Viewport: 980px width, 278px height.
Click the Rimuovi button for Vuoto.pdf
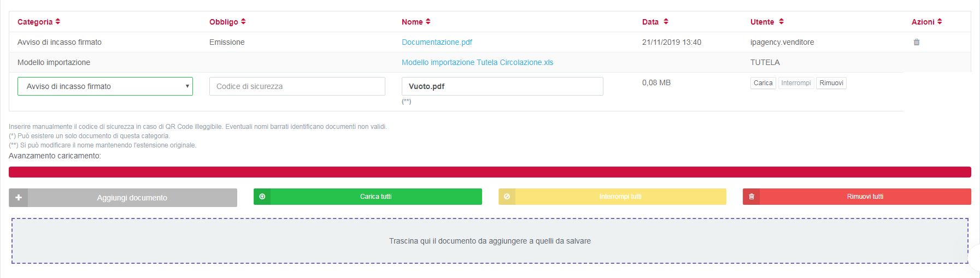pyautogui.click(x=831, y=83)
